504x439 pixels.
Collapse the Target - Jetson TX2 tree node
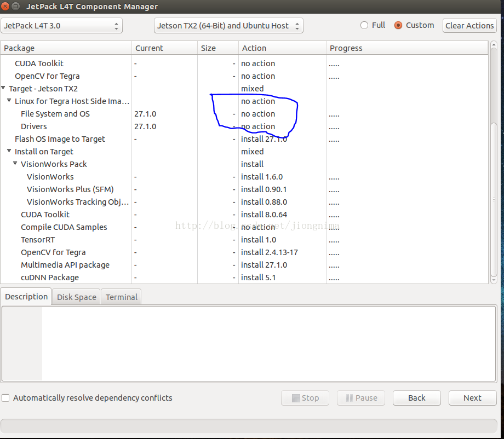(3, 88)
